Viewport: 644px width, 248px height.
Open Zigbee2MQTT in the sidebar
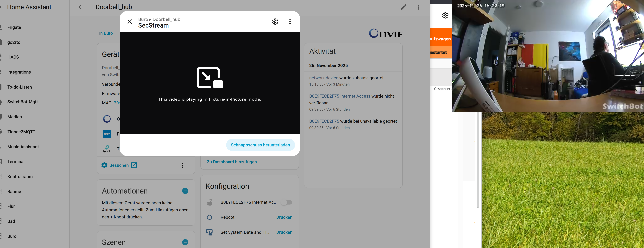pyautogui.click(x=21, y=132)
